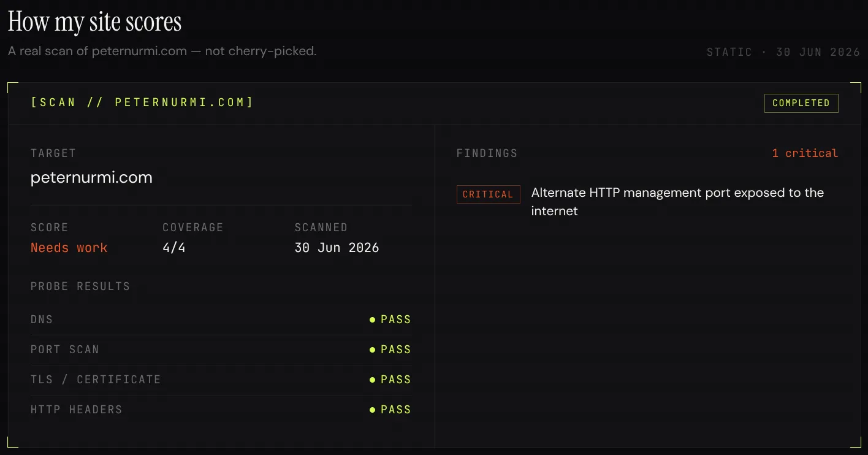This screenshot has width=868, height=455.
Task: Click the green dot beside PORT SCAN PASS
Action: click(372, 350)
